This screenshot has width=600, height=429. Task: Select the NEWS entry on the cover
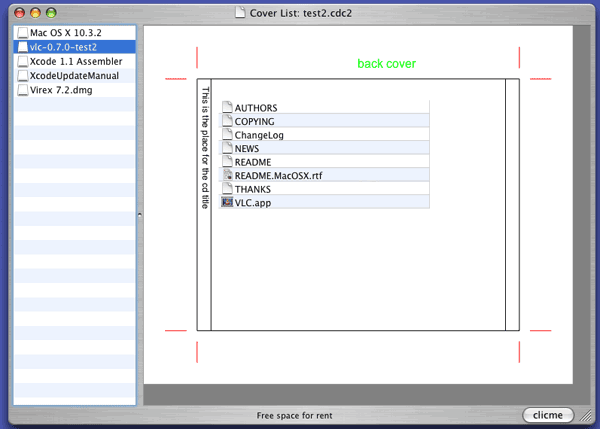point(246,148)
